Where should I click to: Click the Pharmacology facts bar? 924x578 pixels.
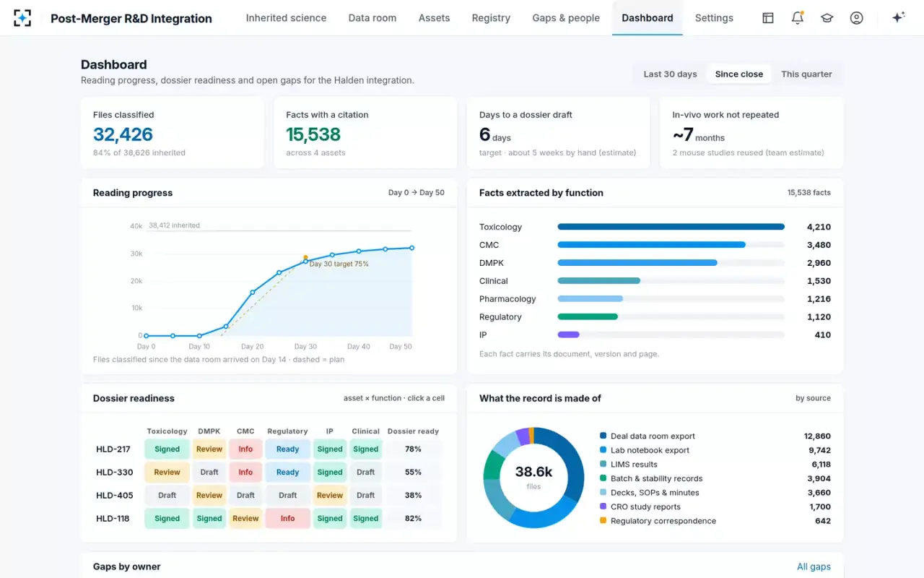coord(590,298)
